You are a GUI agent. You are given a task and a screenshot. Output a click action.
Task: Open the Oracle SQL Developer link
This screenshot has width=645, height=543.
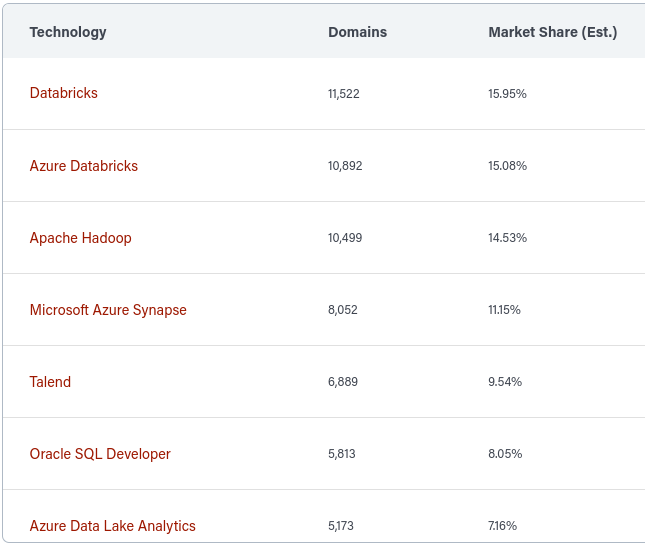pos(100,454)
